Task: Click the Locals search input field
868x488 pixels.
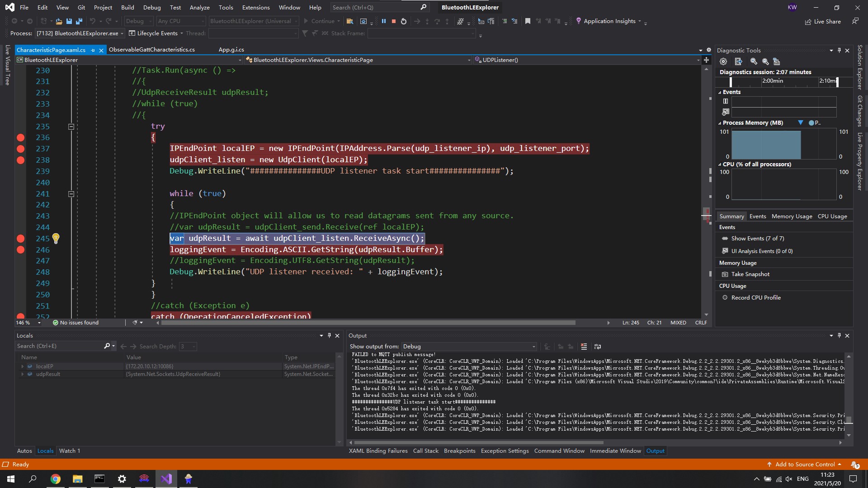Action: [x=60, y=347]
